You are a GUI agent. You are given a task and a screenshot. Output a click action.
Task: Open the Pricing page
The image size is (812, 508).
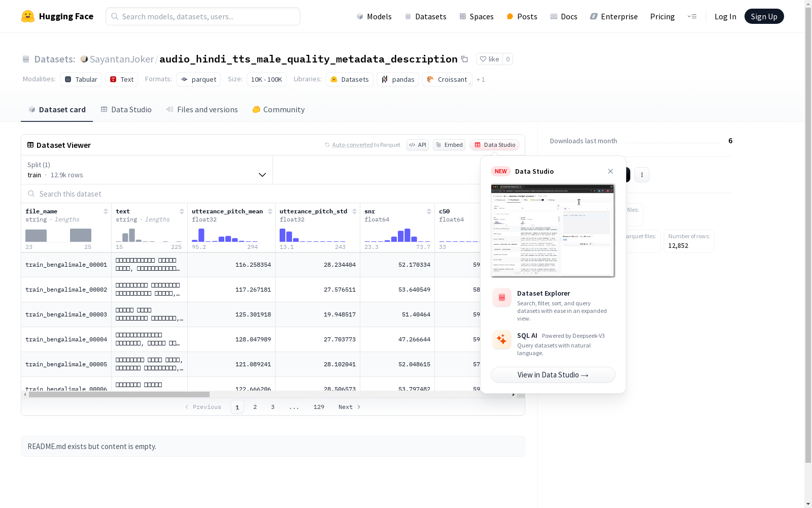tap(662, 16)
